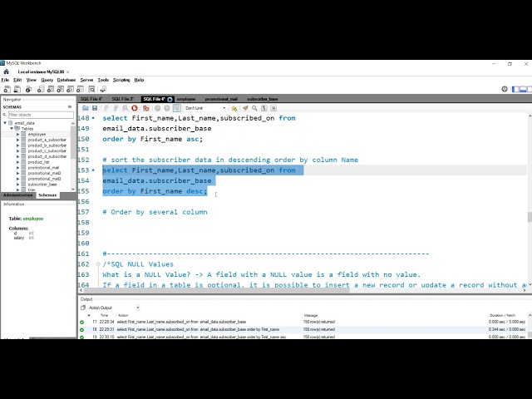Click line 157 comment 'Order by several column'

(155, 212)
